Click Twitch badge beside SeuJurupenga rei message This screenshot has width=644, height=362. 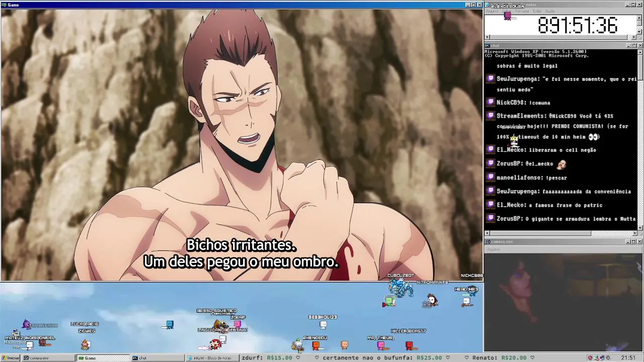tap(491, 79)
